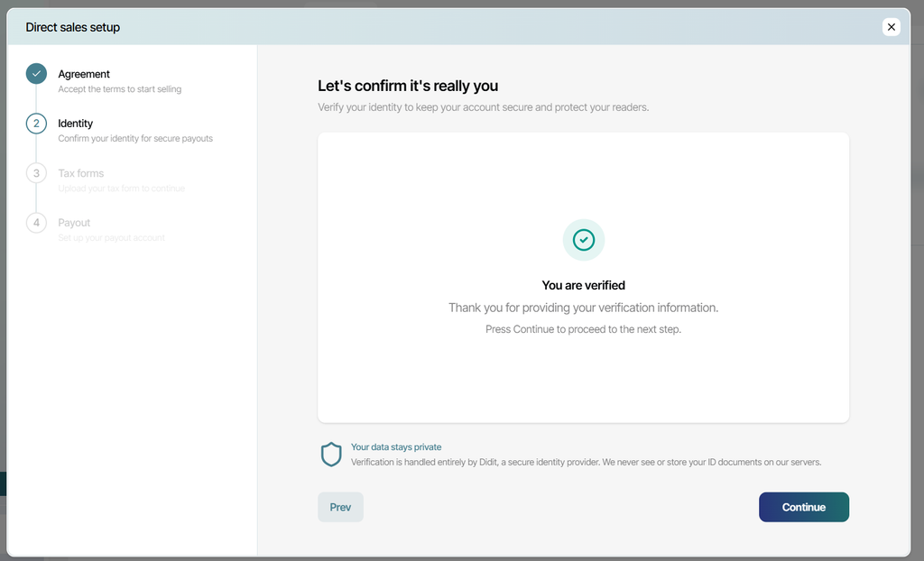Select the step 2 Identity circle
The height and width of the screenshot is (561, 924).
coord(36,124)
